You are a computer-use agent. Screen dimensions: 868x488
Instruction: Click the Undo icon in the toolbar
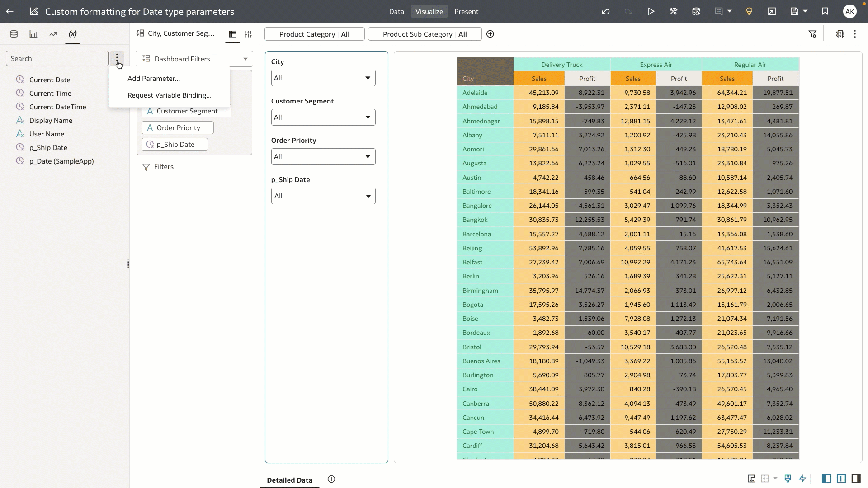click(x=606, y=11)
